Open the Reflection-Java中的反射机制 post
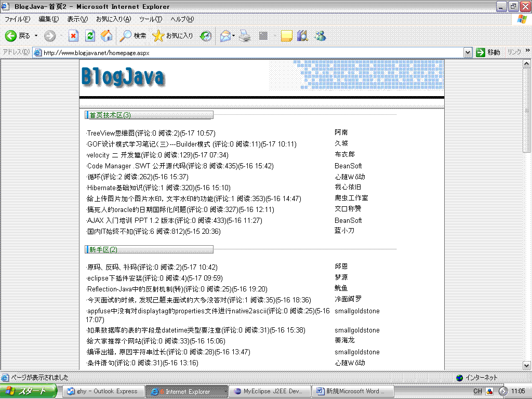Image resolution: width=532 pixels, height=399 pixels. point(177,289)
